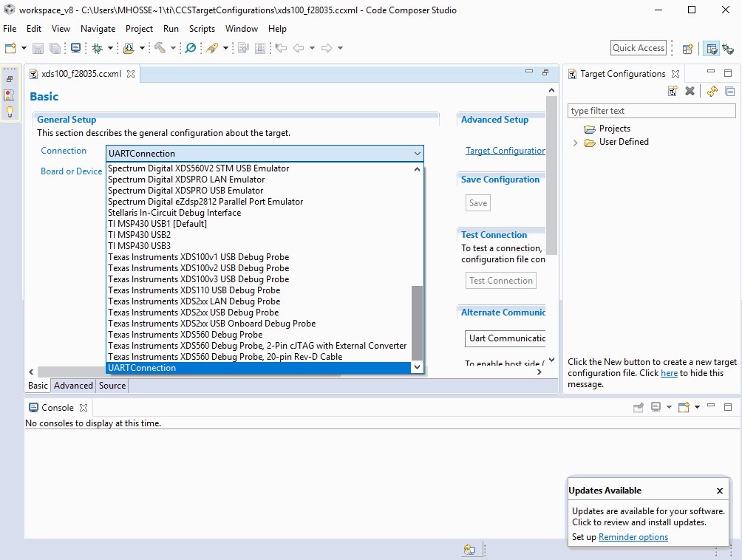Close the Updates Available notification
The height and width of the screenshot is (560, 742).
point(720,491)
